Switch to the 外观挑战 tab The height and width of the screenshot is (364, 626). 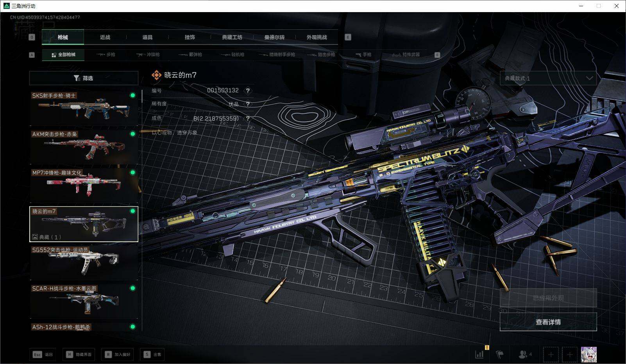click(317, 37)
